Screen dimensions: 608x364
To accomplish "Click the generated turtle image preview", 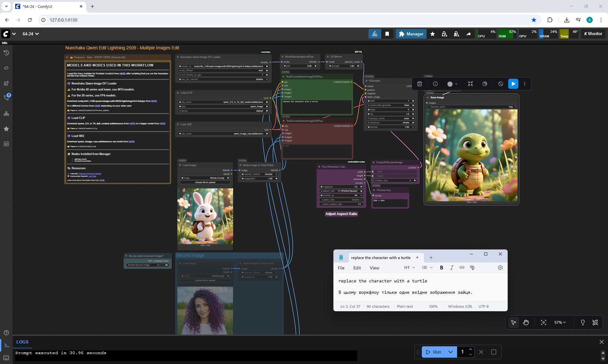I will pos(471,155).
